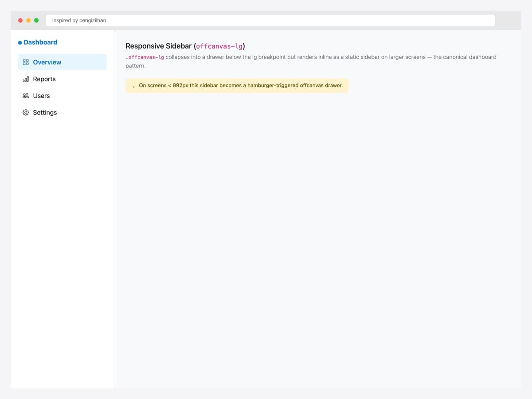Click the address bar reading inspired by cengizilhan
Image resolution: width=532 pixels, height=399 pixels.
point(270,20)
